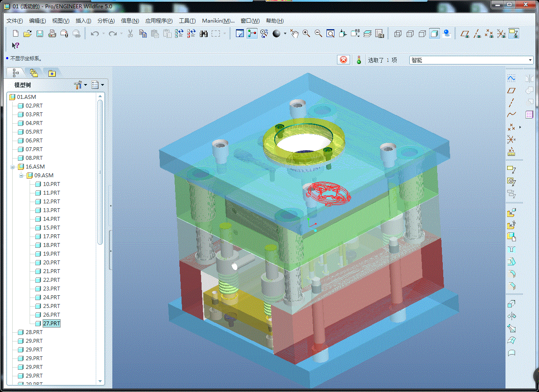Select 28.PRT in the model tree

pyautogui.click(x=34, y=332)
